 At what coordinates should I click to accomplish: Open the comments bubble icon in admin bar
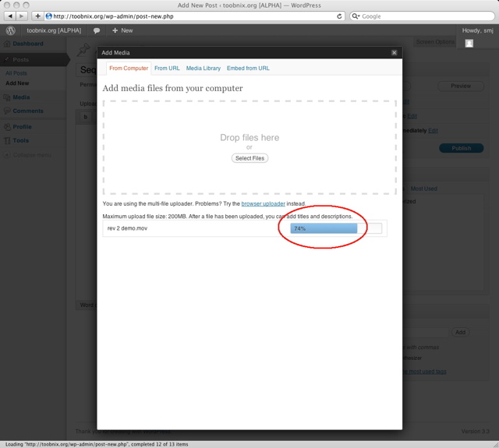(97, 30)
